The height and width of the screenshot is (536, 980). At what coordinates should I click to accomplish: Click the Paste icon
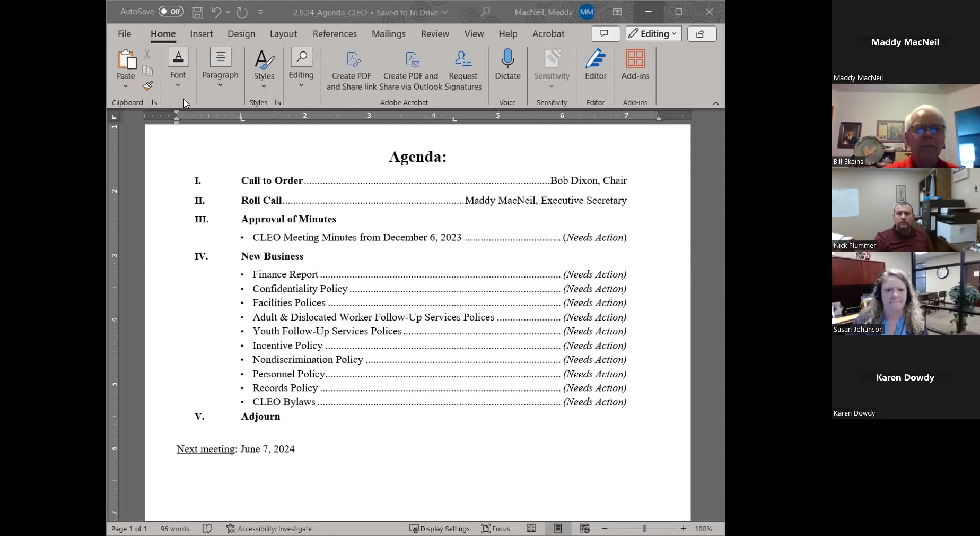(x=125, y=59)
